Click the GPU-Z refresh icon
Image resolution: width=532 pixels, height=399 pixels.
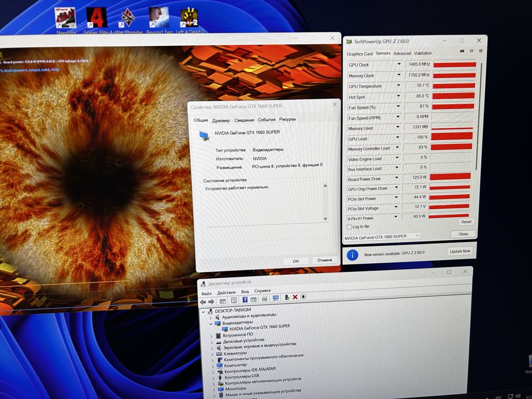(471, 51)
